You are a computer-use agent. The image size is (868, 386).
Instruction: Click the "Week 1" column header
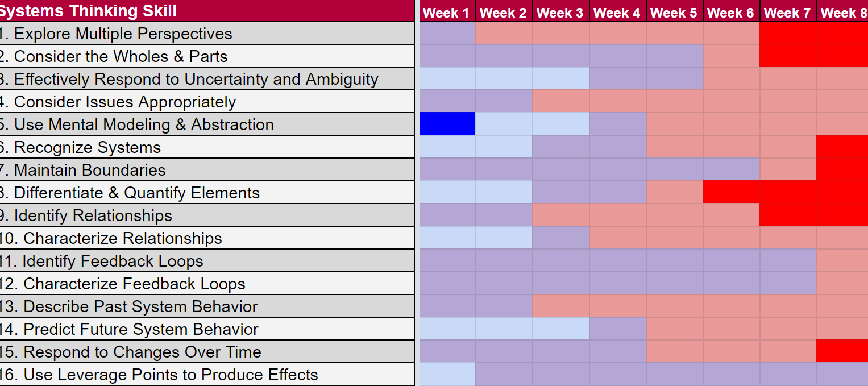point(447,13)
